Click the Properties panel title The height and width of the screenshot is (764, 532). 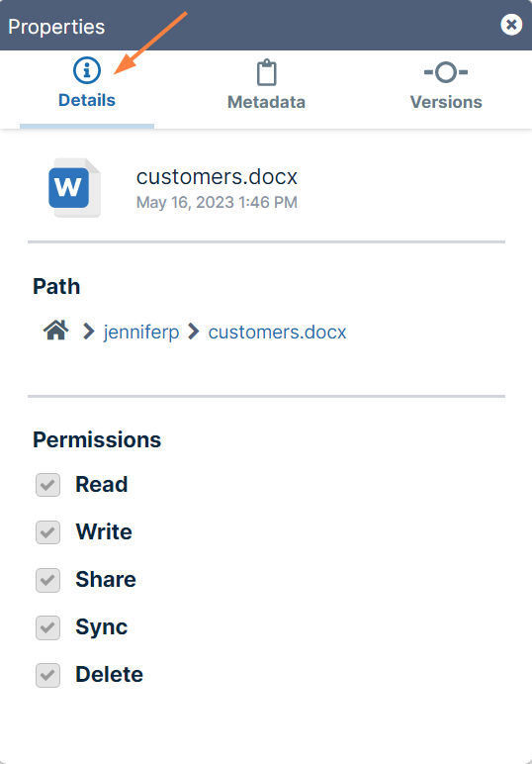point(56,27)
